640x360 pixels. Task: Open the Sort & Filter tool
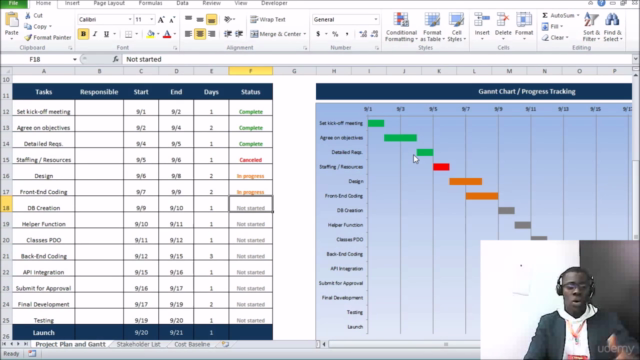pyautogui.click(x=591, y=27)
